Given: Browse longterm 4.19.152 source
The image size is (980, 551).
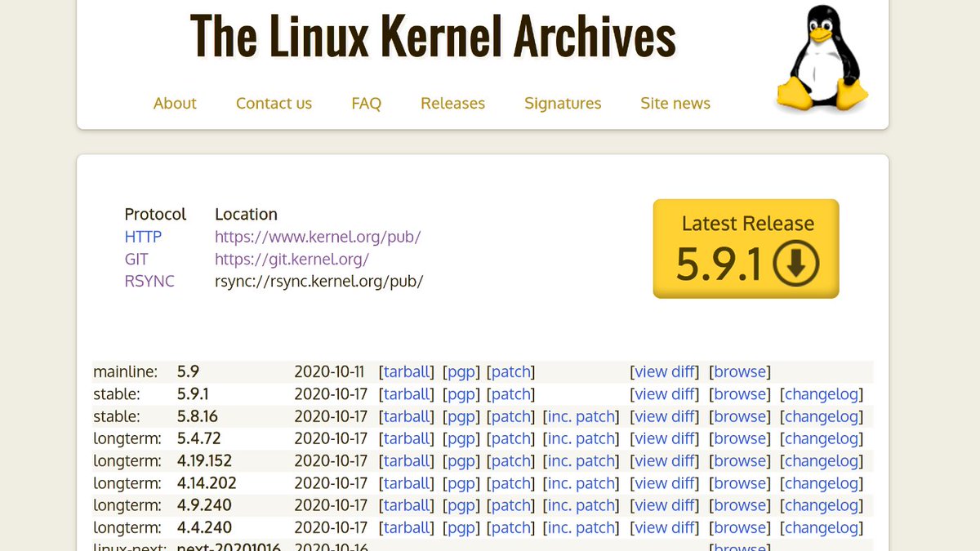Looking at the screenshot, I should pos(740,460).
